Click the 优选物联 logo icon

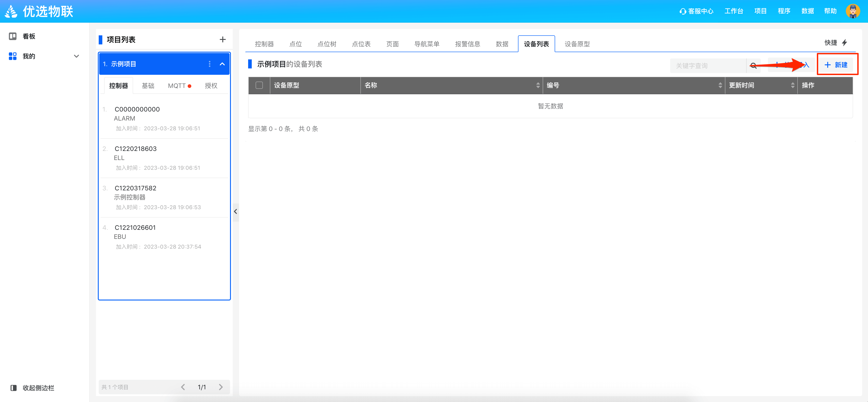(11, 12)
